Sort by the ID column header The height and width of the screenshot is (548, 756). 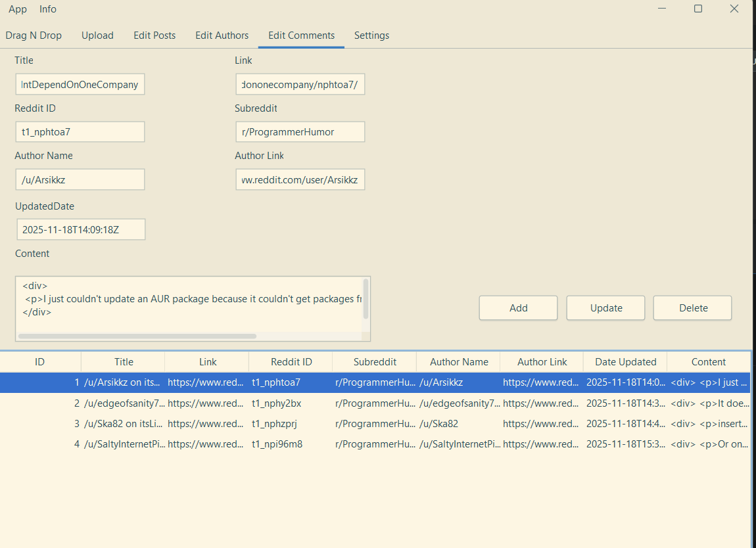tap(40, 362)
